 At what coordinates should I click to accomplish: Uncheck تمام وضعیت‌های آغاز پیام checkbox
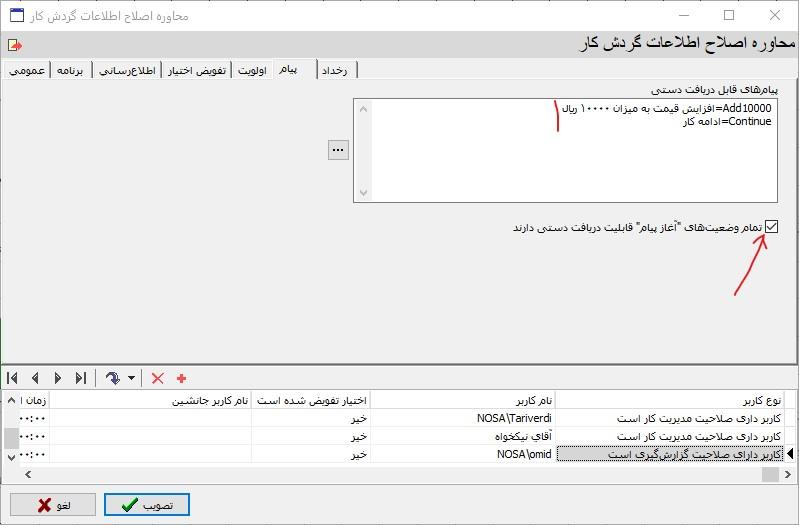click(771, 227)
